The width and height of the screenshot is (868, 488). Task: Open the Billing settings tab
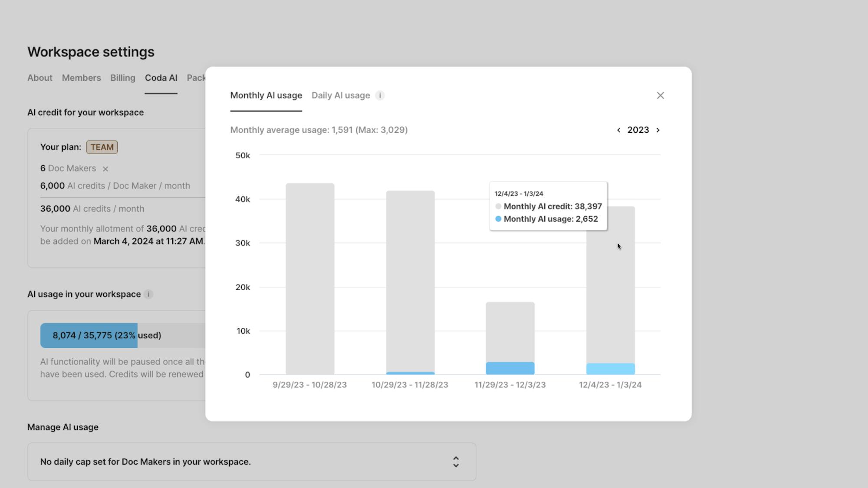[123, 78]
